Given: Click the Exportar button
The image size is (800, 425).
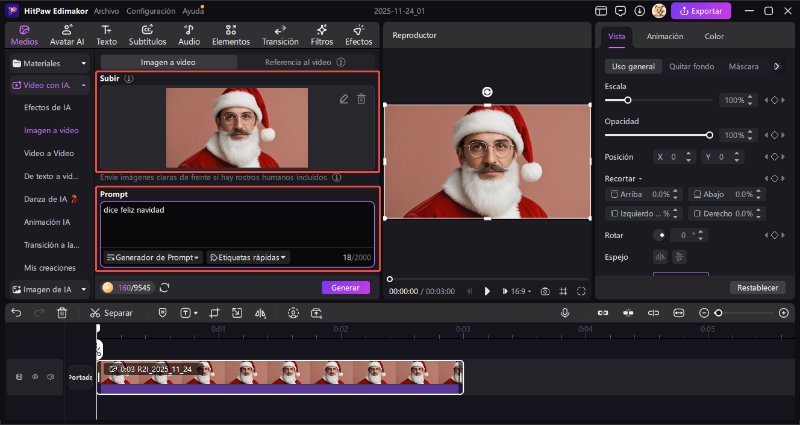Looking at the screenshot, I should [701, 11].
